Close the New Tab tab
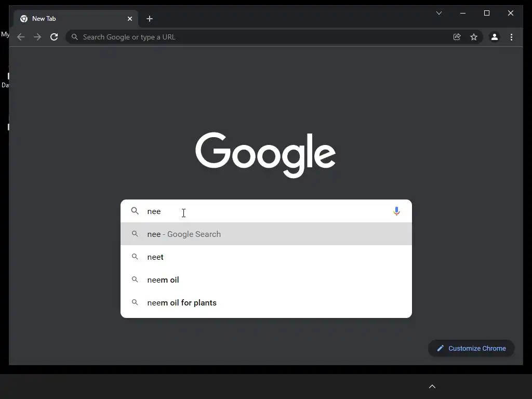 pos(129,19)
